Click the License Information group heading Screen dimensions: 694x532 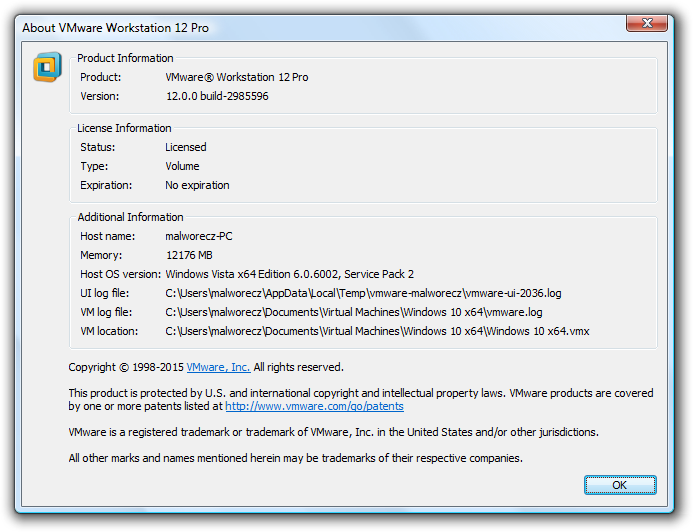(x=124, y=128)
